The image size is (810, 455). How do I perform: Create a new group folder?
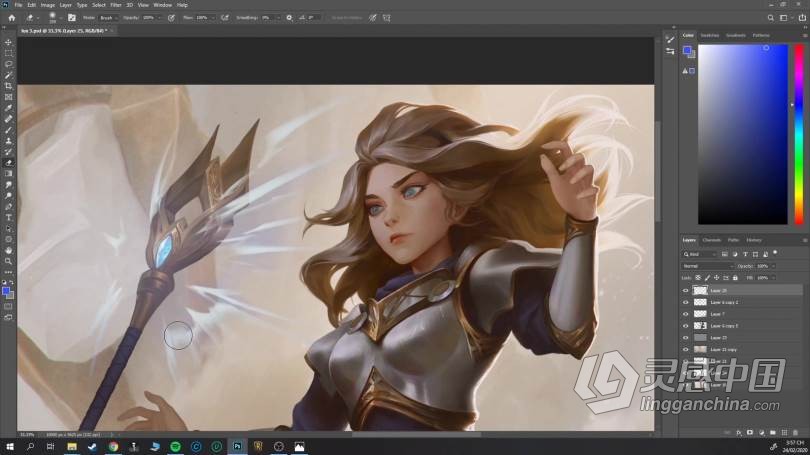773,432
